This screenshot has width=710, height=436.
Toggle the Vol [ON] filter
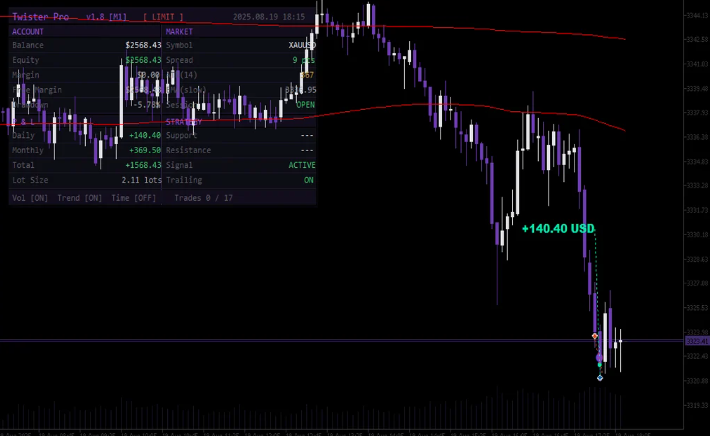30,198
